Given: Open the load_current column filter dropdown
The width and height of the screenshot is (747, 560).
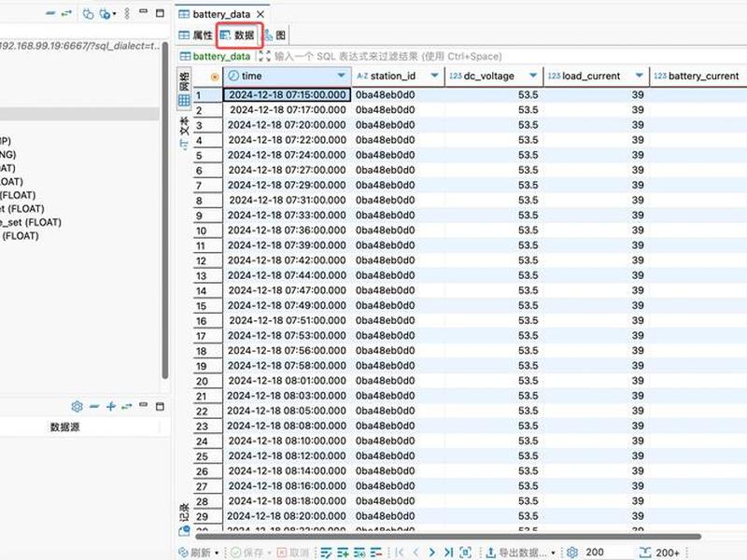Looking at the screenshot, I should pyautogui.click(x=640, y=76).
